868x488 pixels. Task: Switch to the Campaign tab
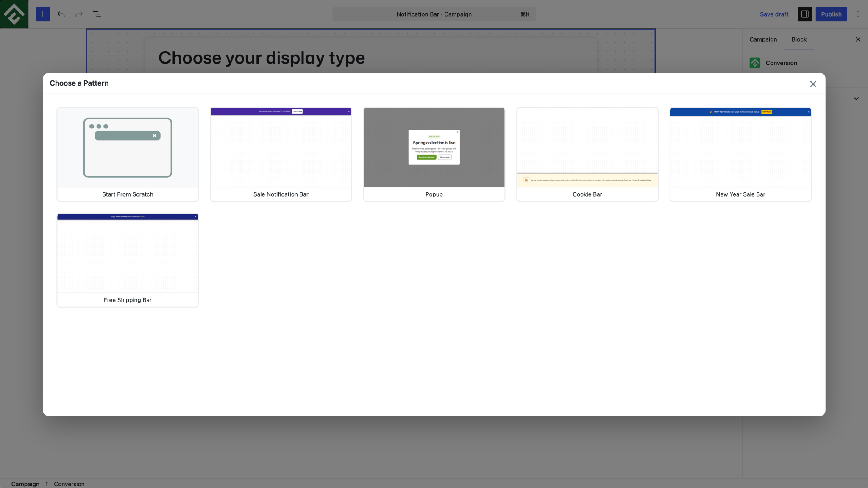pyautogui.click(x=763, y=39)
